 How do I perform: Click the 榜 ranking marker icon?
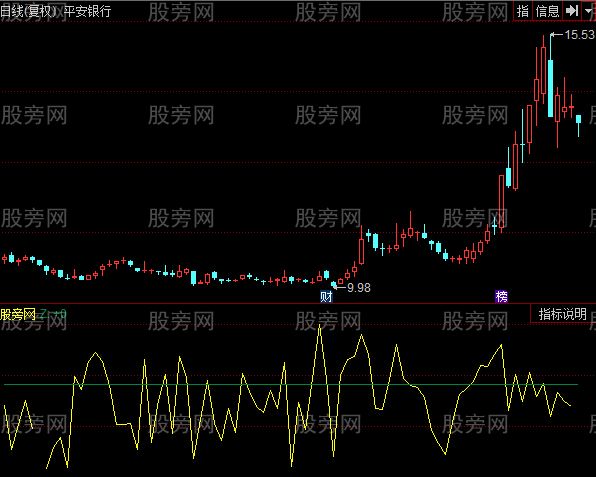pyautogui.click(x=501, y=296)
